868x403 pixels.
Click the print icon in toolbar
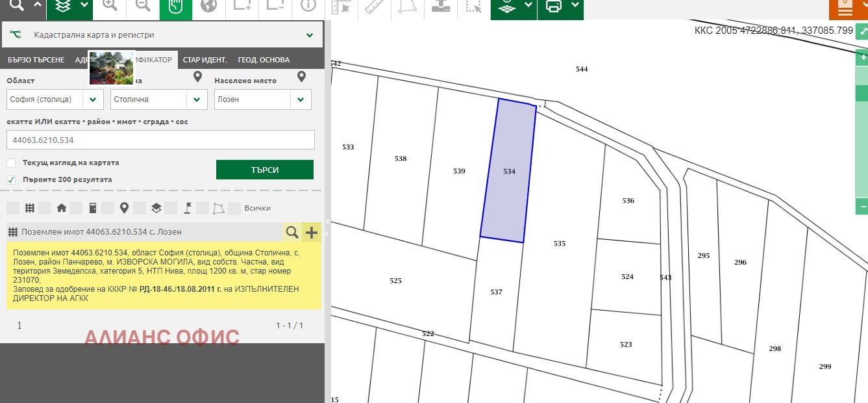(554, 6)
